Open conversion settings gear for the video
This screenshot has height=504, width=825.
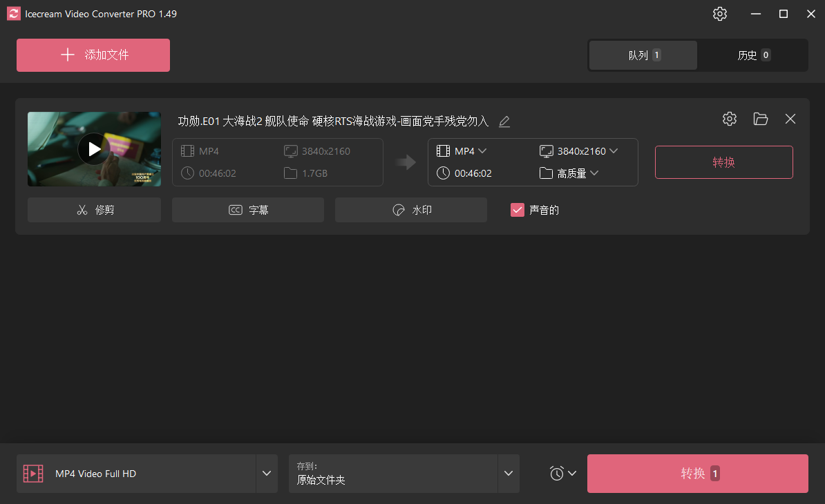(729, 119)
